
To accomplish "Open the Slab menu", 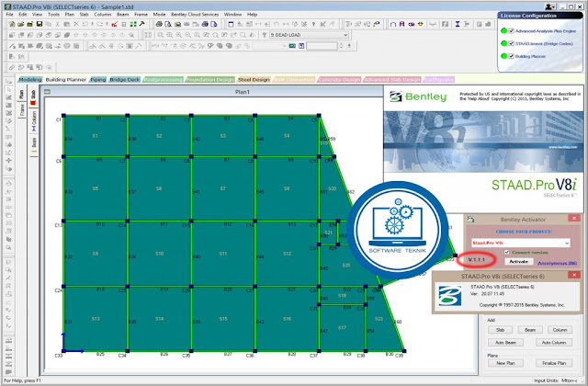I will pyautogui.click(x=84, y=15).
